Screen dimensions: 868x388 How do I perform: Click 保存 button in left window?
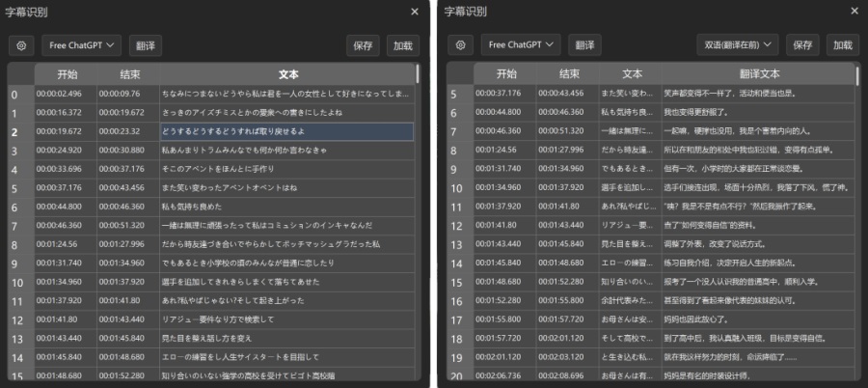click(364, 45)
